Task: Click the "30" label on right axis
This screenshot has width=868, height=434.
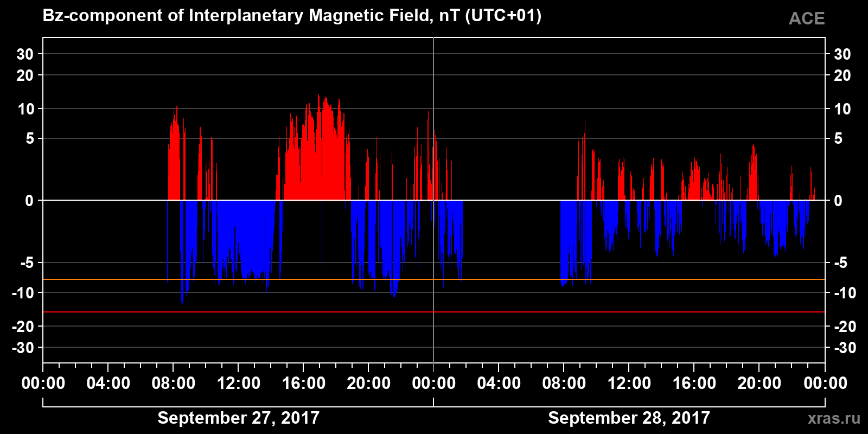Action: 842,54
